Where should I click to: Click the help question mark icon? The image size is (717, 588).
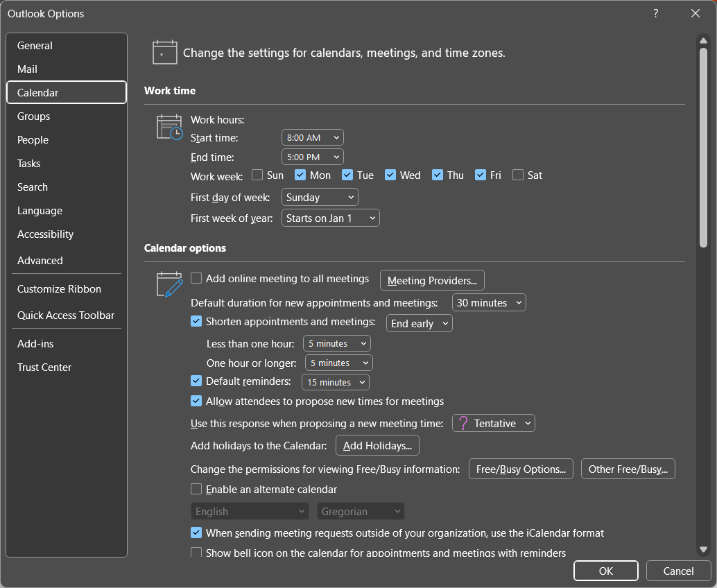pyautogui.click(x=656, y=13)
